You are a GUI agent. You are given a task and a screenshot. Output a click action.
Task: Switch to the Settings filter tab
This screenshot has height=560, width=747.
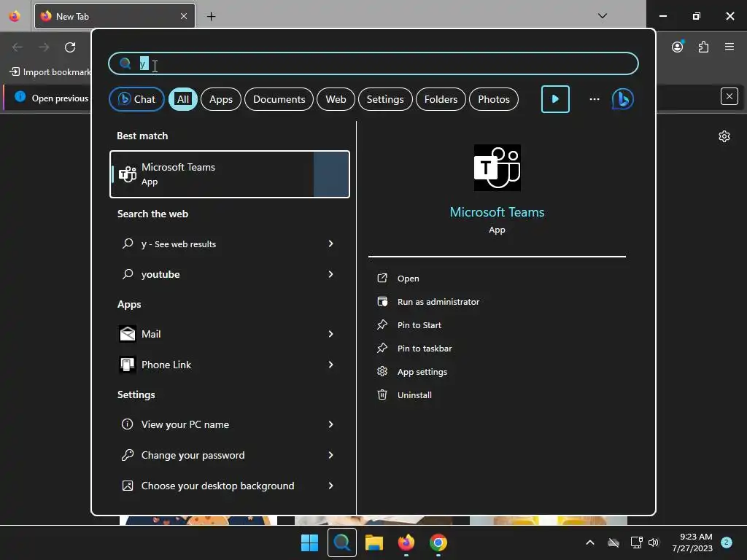point(385,99)
